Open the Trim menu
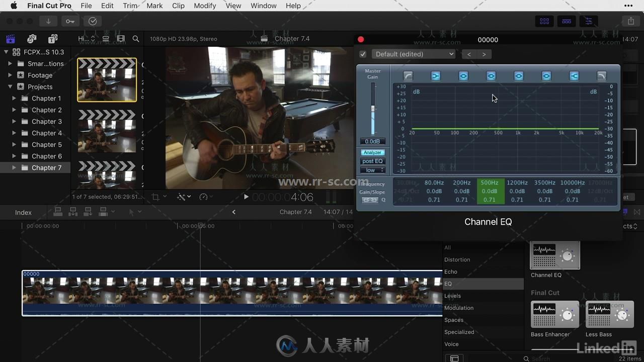644x362 pixels. click(130, 6)
